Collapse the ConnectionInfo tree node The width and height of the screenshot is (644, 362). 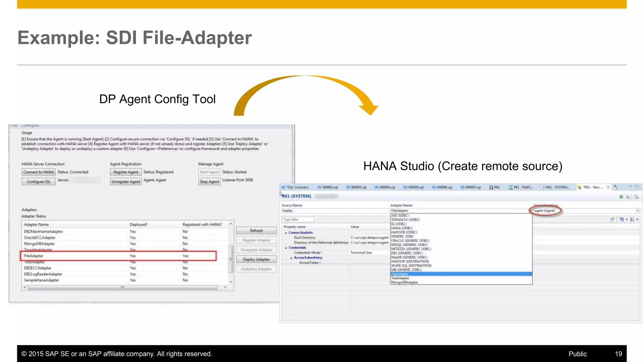click(x=286, y=233)
